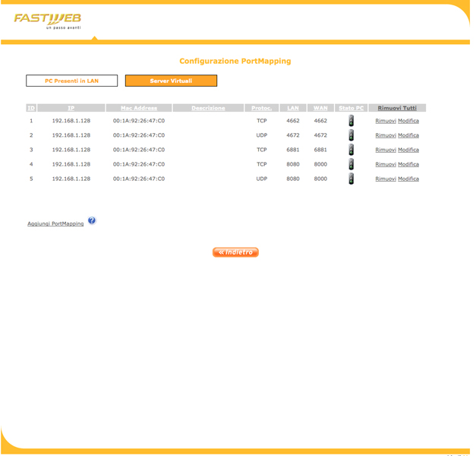
Task: Click the help question mark icon
Action: coord(92,220)
